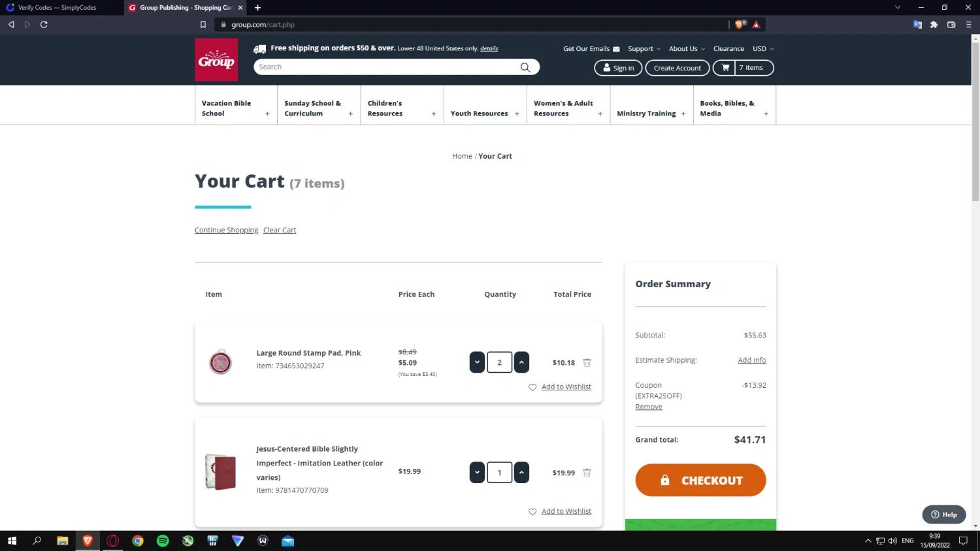Open free shipping details link

[489, 49]
